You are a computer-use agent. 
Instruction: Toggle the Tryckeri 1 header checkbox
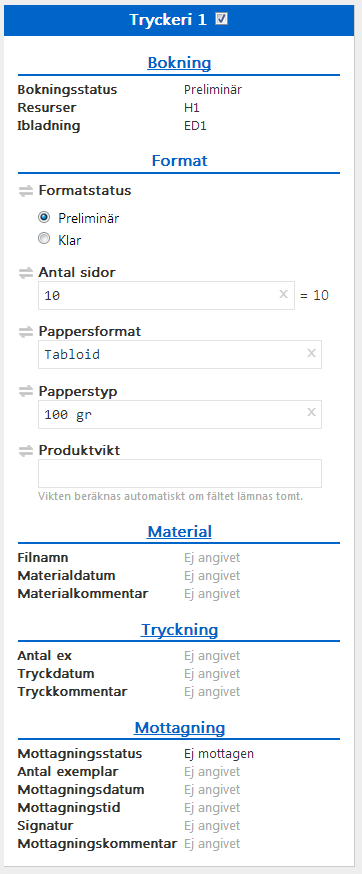coord(221,20)
